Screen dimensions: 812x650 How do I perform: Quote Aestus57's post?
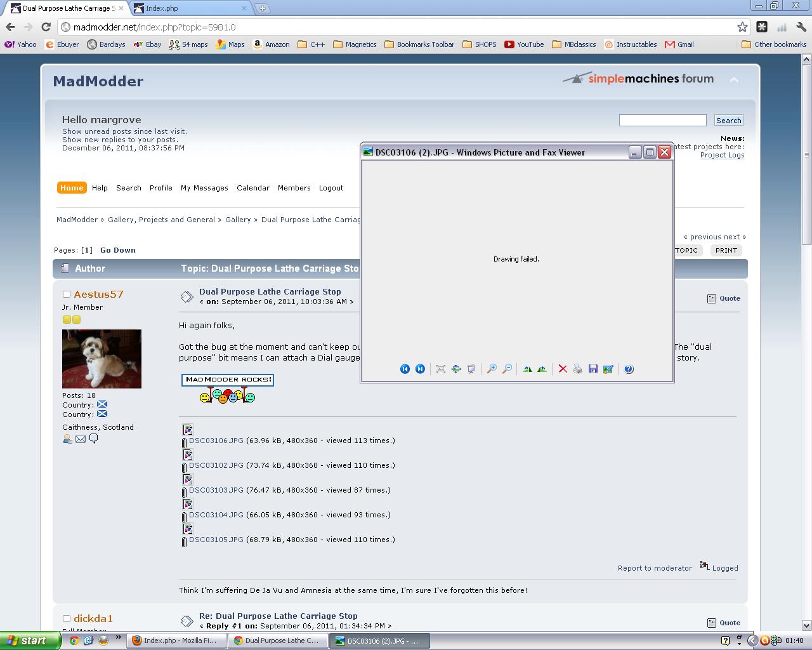point(724,298)
